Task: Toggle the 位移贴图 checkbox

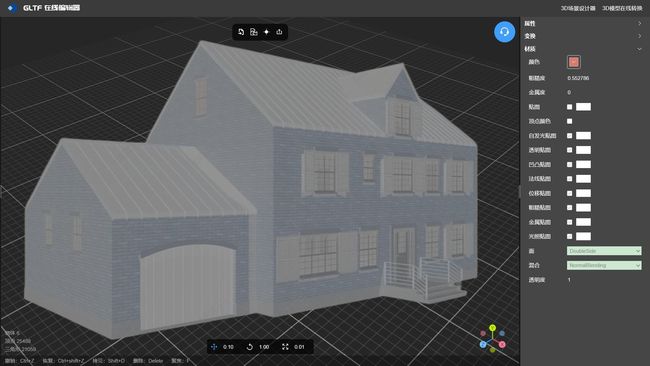Action: click(570, 193)
